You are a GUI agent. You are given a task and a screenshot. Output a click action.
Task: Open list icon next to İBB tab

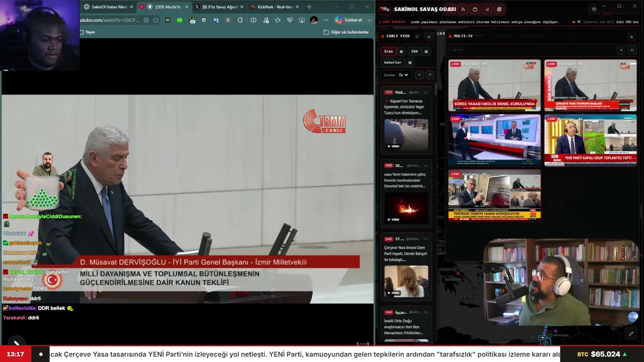(426, 51)
